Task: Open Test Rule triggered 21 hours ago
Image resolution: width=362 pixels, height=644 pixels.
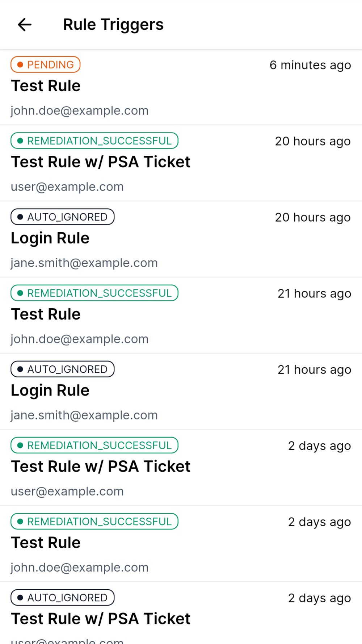Action: 181,315
